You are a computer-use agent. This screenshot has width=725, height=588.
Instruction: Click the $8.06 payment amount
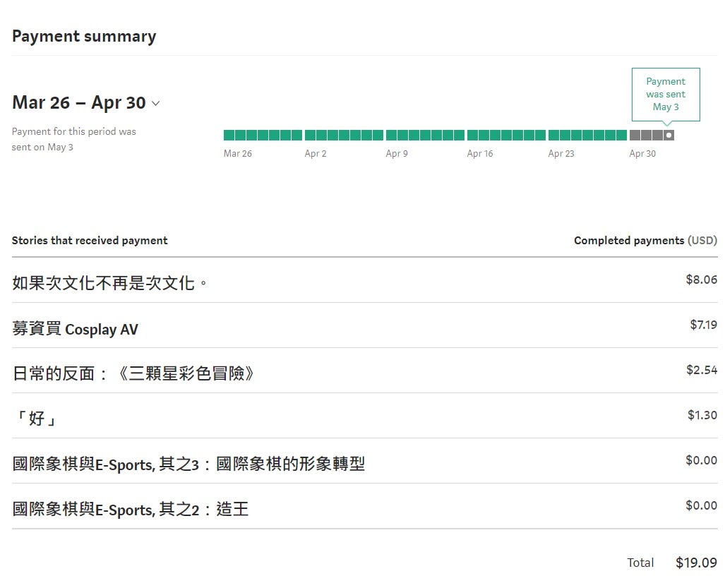coord(702,280)
